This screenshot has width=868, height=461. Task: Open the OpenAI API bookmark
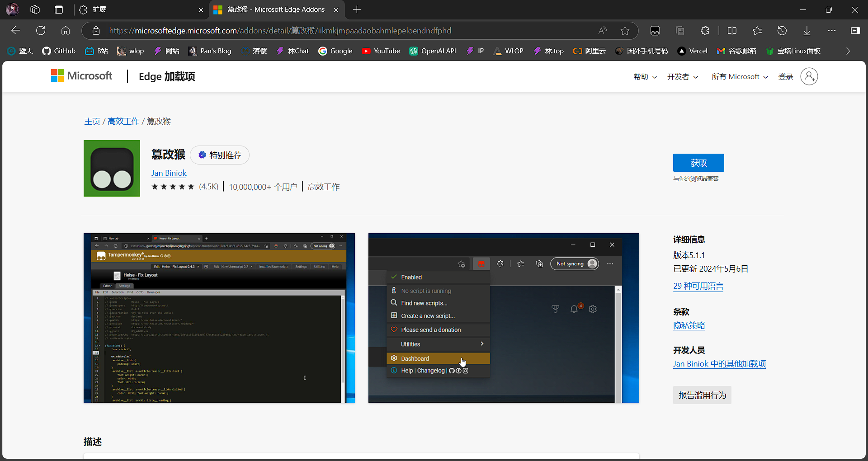(x=433, y=51)
